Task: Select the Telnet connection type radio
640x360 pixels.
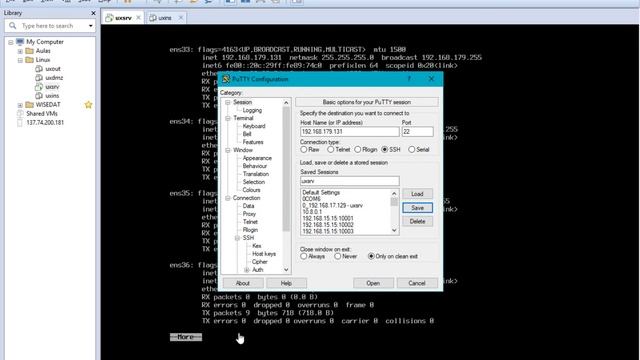Action: pos(331,150)
